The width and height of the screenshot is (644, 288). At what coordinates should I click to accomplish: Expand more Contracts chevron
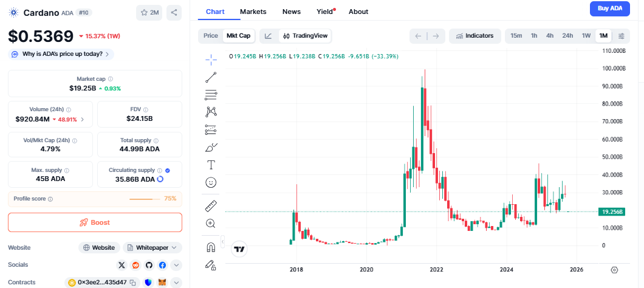(x=176, y=283)
